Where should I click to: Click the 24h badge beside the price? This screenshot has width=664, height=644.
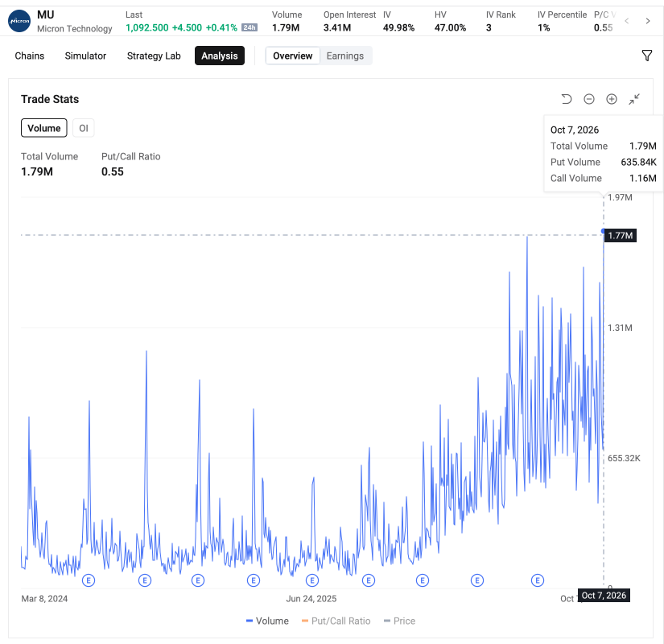click(249, 27)
